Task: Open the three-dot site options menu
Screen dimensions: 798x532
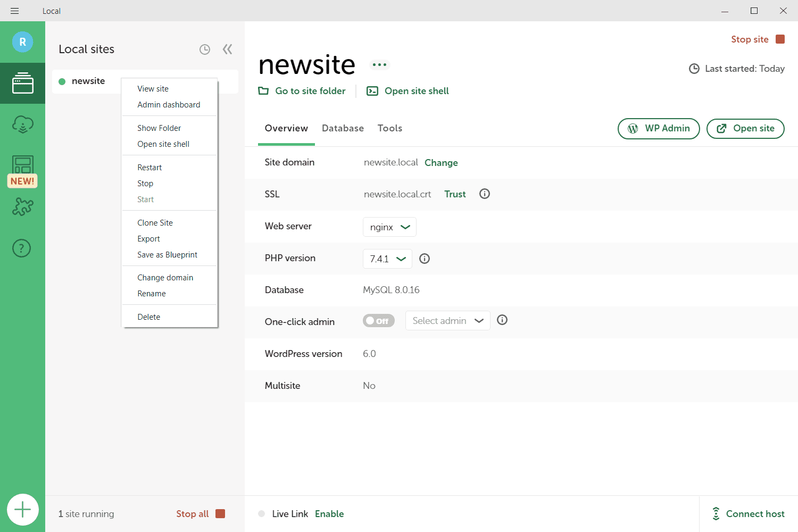Action: click(x=380, y=65)
